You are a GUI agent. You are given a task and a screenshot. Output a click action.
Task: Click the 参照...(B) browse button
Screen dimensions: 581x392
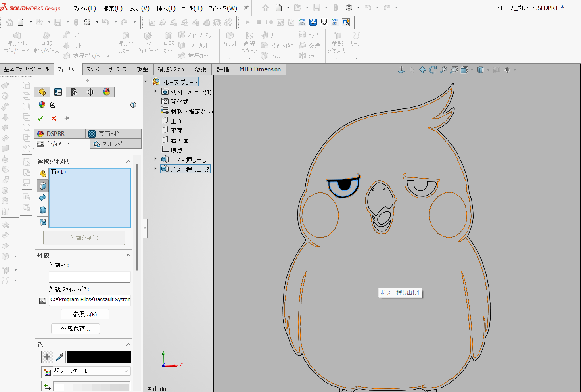[x=85, y=314]
